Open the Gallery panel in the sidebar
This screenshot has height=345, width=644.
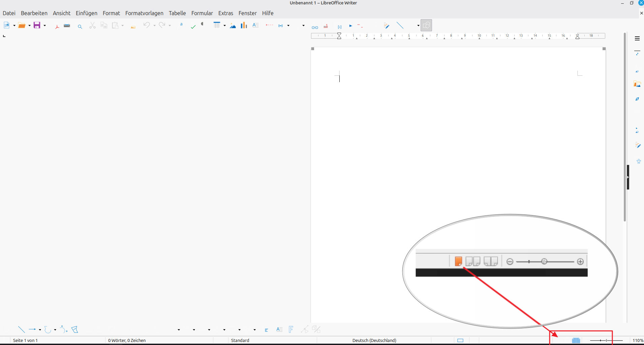[637, 84]
